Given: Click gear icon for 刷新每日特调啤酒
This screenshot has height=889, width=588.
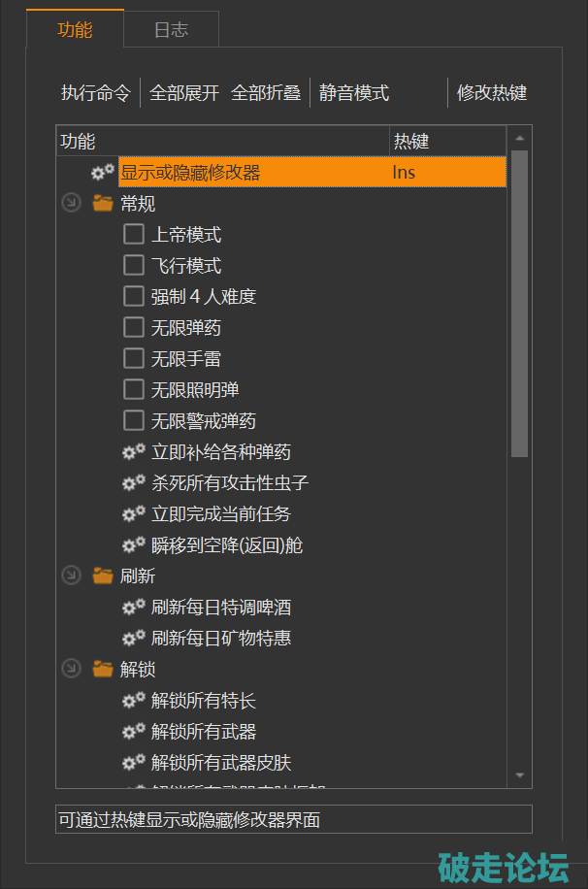Looking at the screenshot, I should pyautogui.click(x=133, y=608).
